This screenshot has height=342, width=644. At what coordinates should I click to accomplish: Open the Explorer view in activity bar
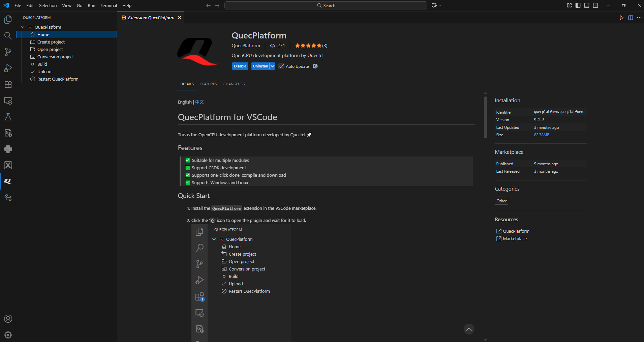(x=8, y=20)
